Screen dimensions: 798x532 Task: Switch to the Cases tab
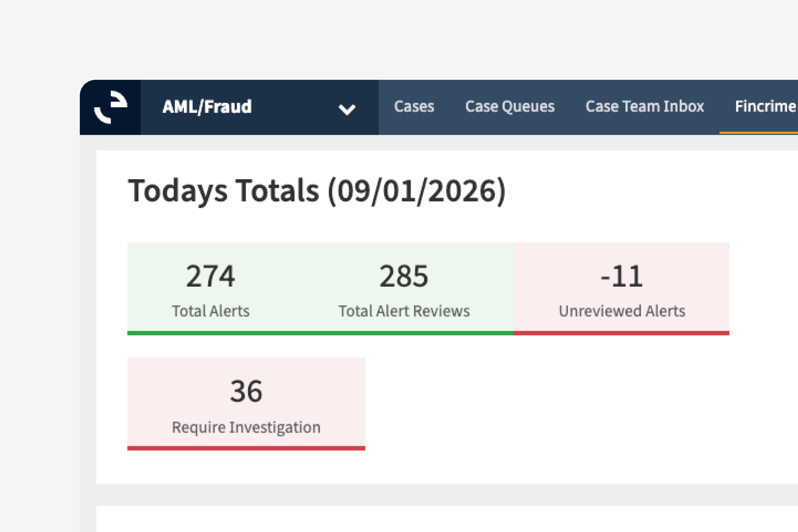(414, 106)
